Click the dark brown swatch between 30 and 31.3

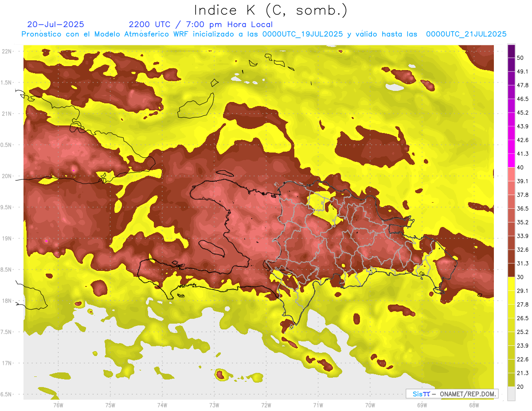(x=511, y=270)
